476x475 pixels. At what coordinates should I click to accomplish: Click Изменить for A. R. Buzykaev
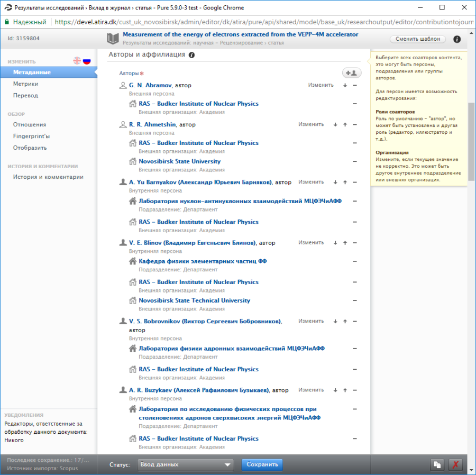point(311,390)
